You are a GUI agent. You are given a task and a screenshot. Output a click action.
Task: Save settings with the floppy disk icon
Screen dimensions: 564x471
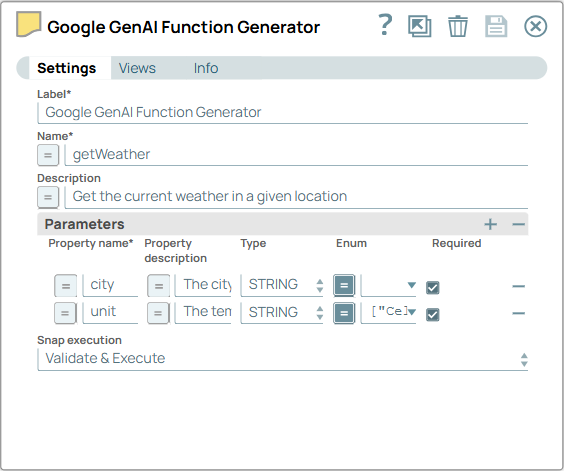coord(496,26)
